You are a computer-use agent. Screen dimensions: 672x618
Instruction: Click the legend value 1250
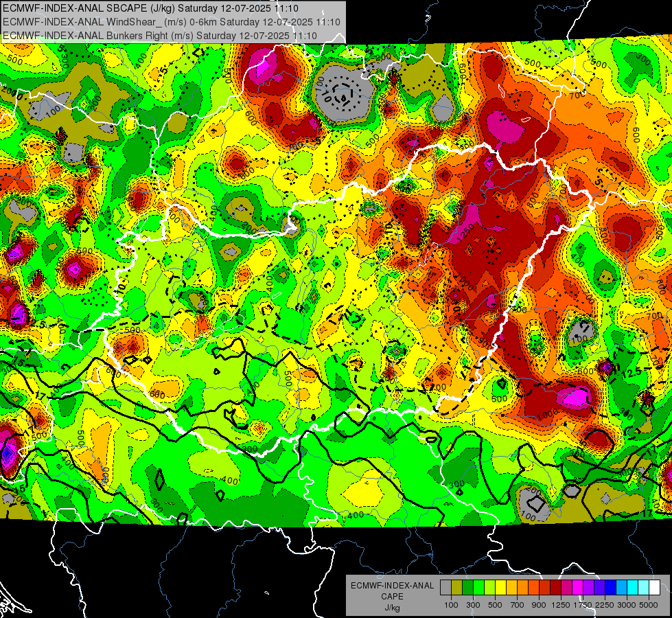tap(561, 605)
